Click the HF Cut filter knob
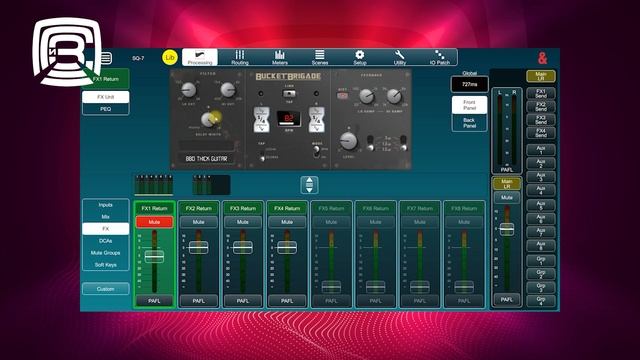Viewport: 640px width, 360px height. [x=228, y=90]
